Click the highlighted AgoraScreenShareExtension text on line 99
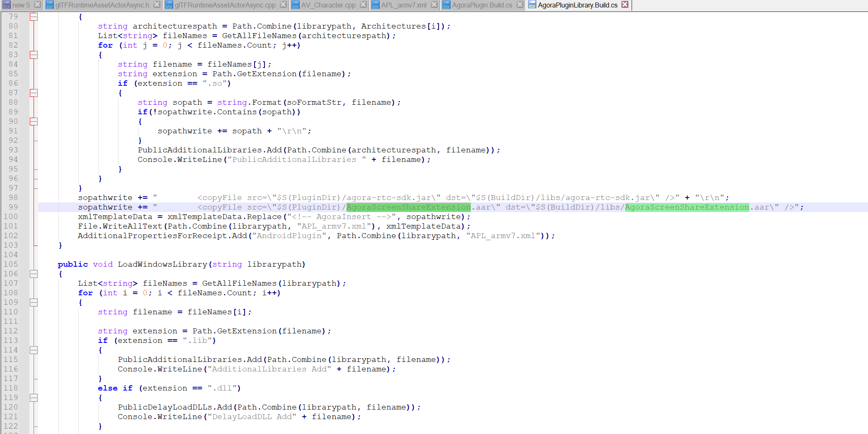The height and width of the screenshot is (434, 868). point(408,207)
